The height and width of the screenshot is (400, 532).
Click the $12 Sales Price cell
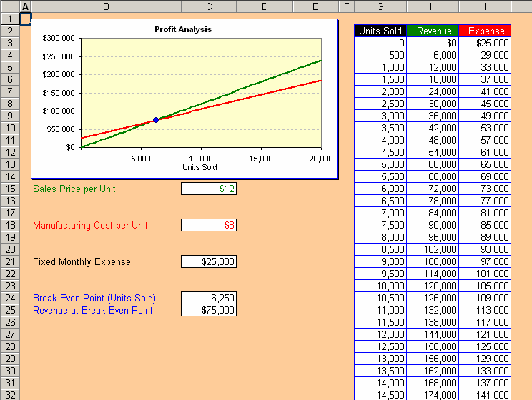pyautogui.click(x=209, y=189)
